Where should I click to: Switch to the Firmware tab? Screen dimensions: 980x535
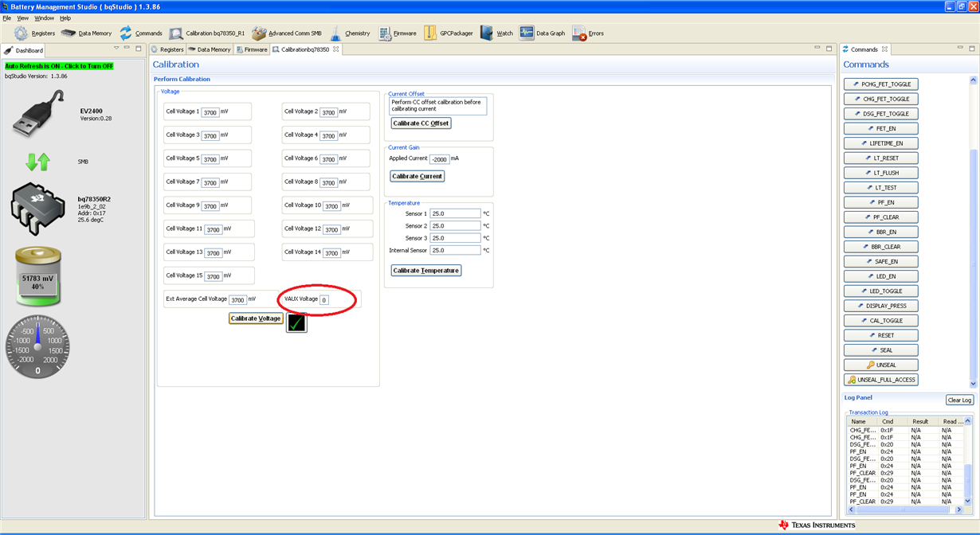(252, 49)
